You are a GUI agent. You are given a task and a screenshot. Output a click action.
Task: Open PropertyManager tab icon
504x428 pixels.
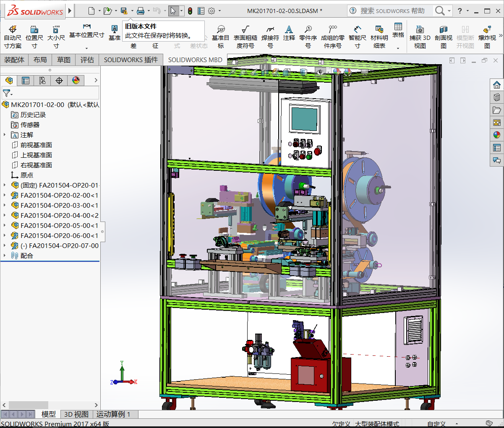[26, 80]
